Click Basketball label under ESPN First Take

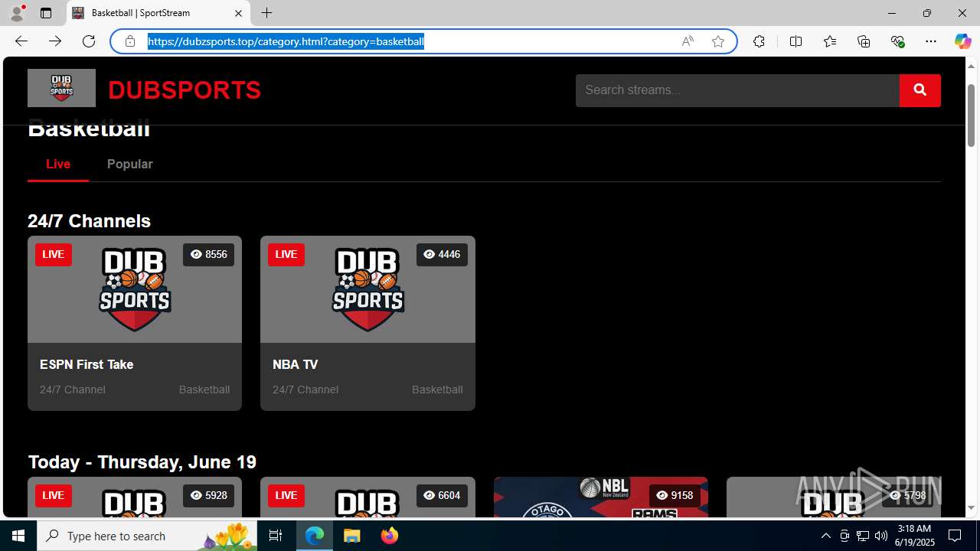click(204, 390)
